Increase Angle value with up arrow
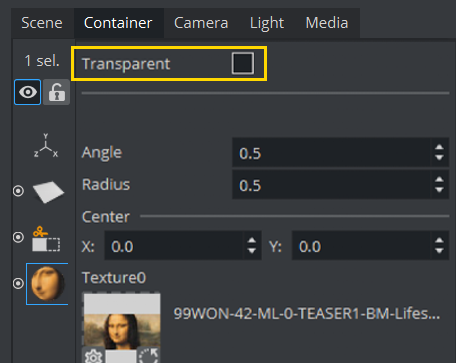 coord(439,148)
